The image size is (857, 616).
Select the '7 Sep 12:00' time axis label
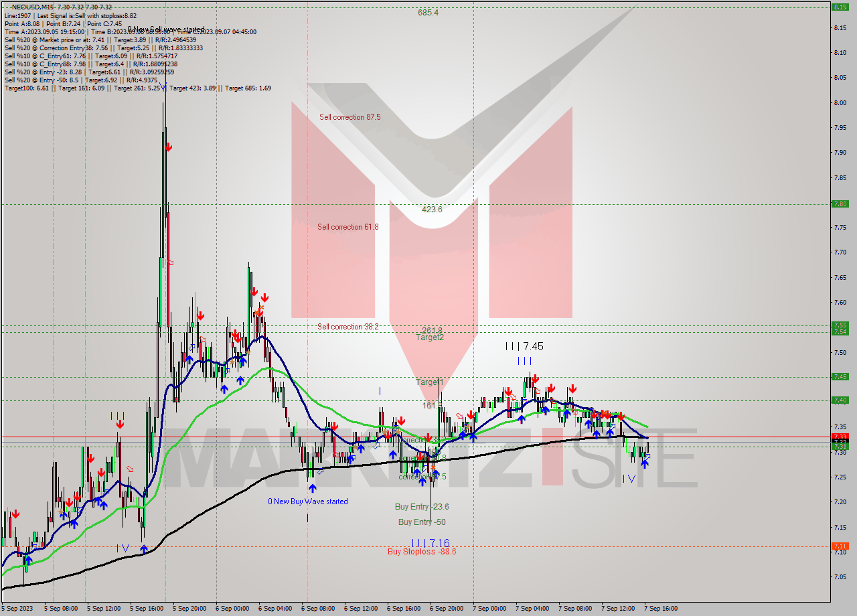pos(619,609)
